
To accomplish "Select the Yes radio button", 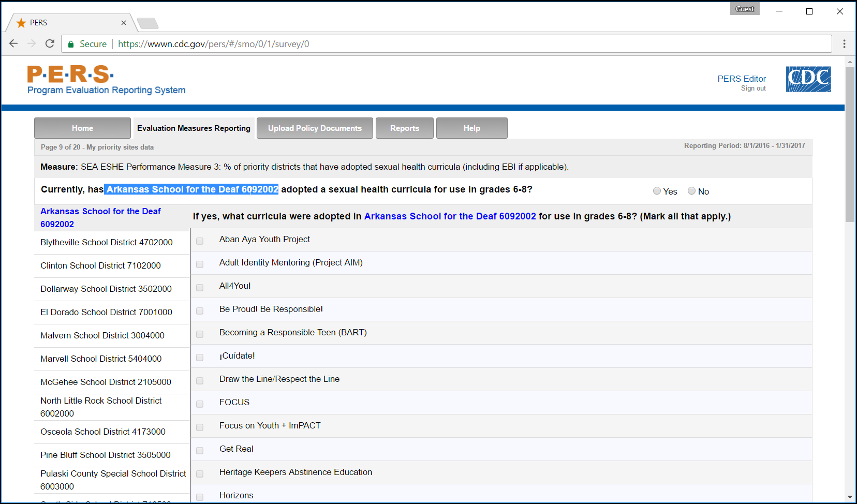I will point(657,191).
